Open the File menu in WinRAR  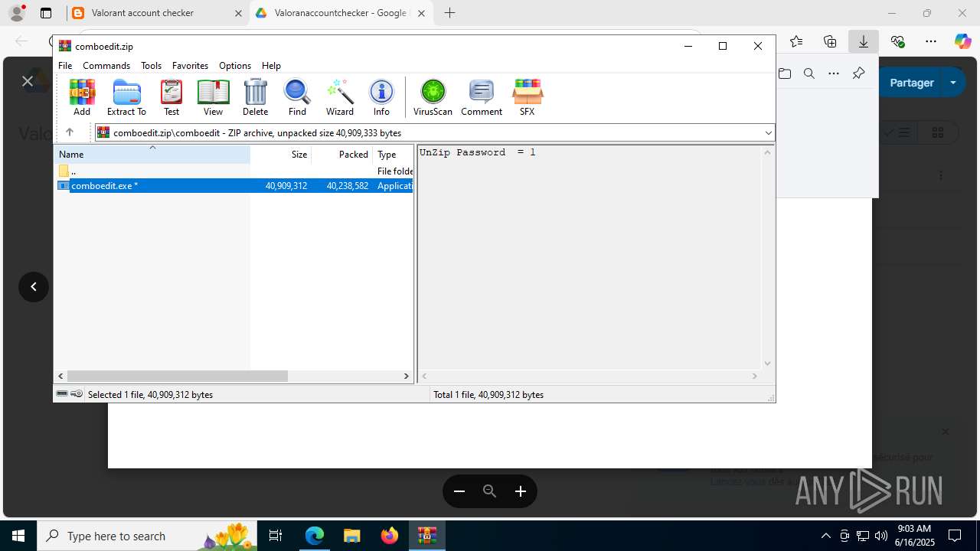click(65, 66)
